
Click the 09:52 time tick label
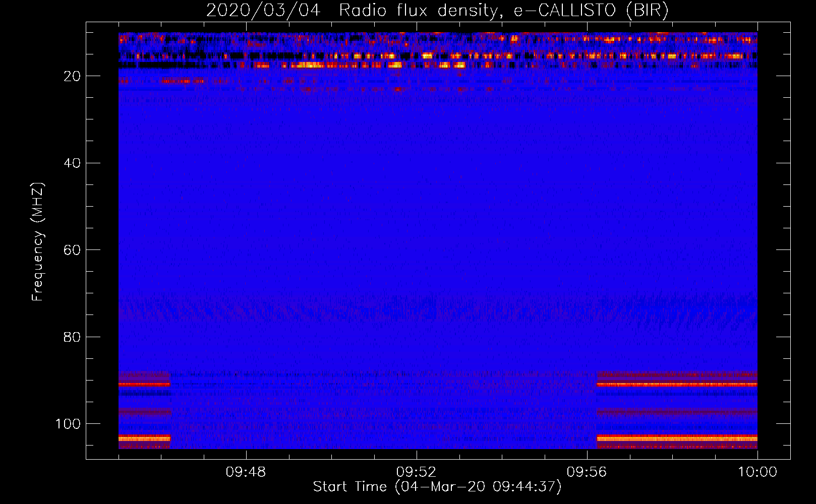point(416,472)
